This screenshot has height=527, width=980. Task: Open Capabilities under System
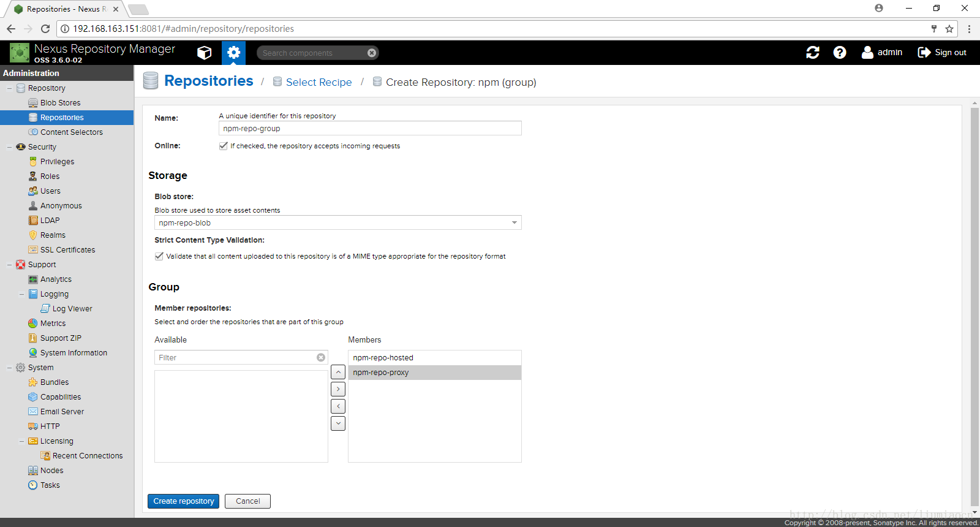61,397
